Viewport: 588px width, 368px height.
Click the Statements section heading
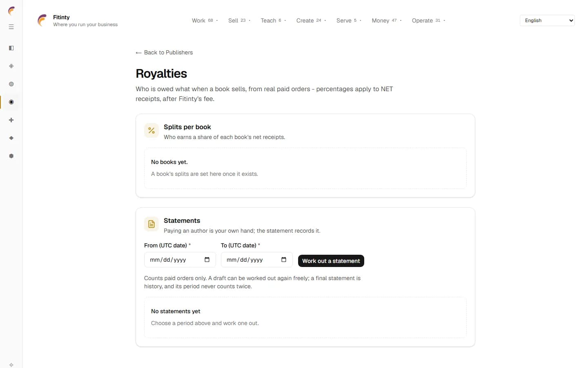click(182, 221)
